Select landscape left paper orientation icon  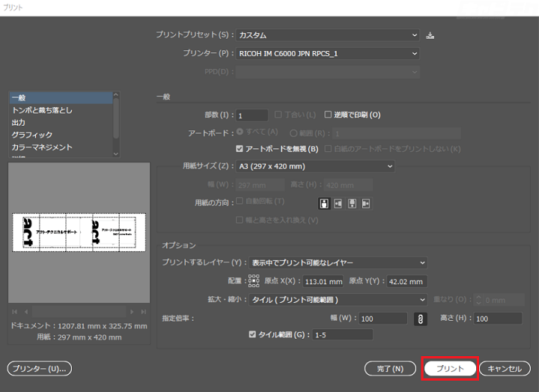coord(338,203)
